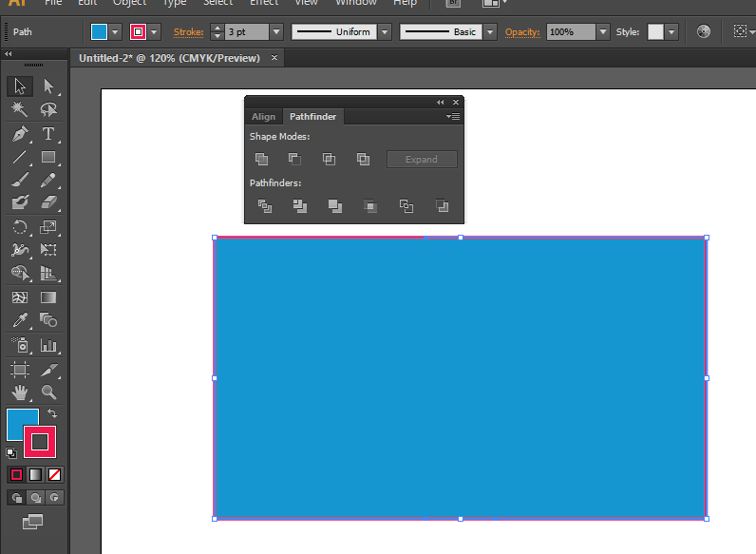This screenshot has width=756, height=554.
Task: Click Minus Front shape mode icon
Action: pos(295,160)
